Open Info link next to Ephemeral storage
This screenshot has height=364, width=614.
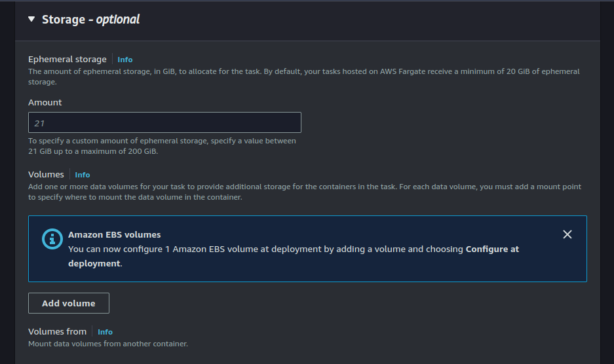[x=125, y=60]
